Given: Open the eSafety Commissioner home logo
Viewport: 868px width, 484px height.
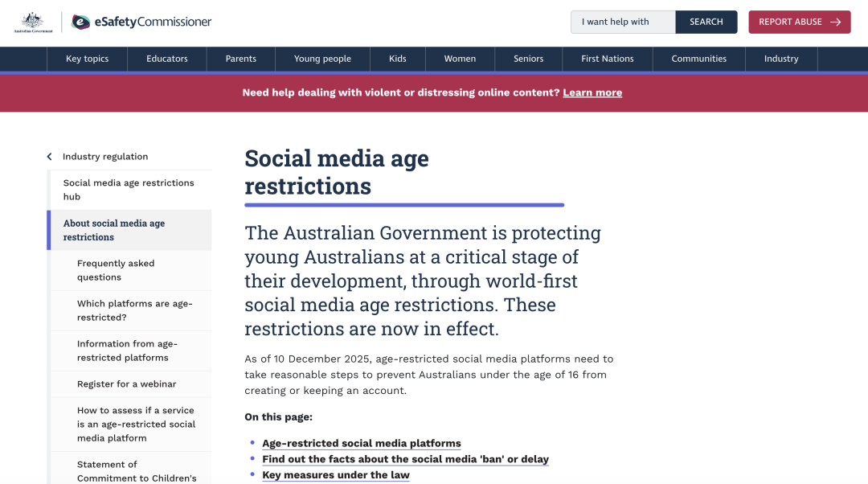Looking at the screenshot, I should pyautogui.click(x=141, y=23).
